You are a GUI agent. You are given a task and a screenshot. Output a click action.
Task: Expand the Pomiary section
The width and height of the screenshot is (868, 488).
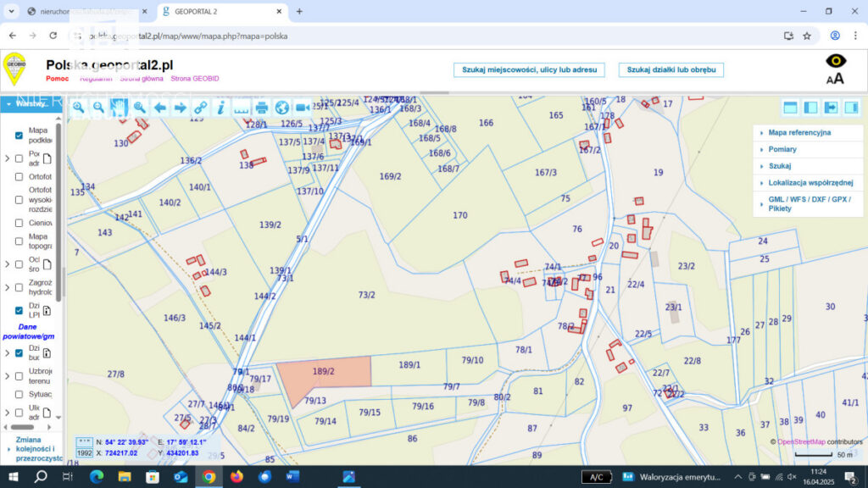point(782,150)
